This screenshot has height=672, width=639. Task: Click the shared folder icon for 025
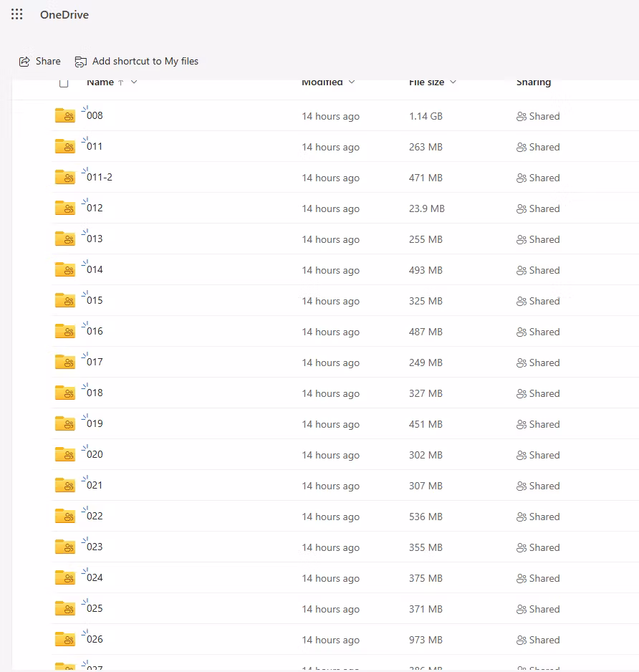click(x=65, y=610)
